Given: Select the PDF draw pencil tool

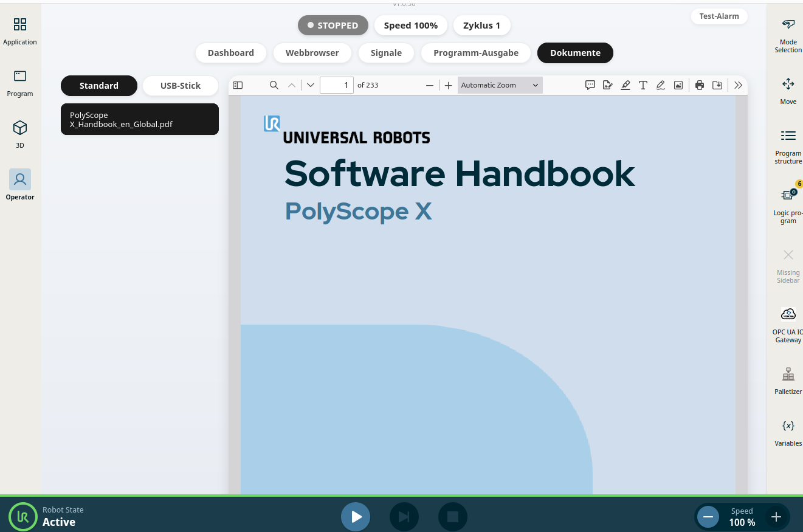Looking at the screenshot, I should [661, 85].
